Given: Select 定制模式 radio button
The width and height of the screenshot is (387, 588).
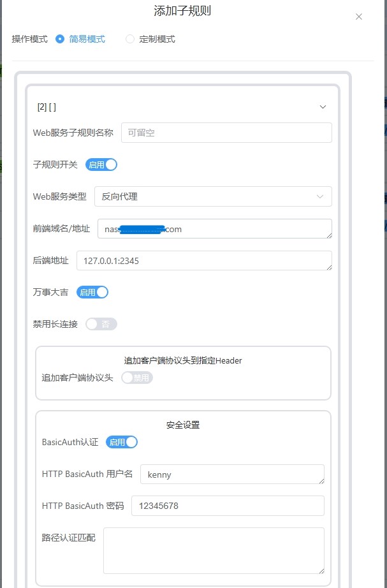Looking at the screenshot, I should [130, 39].
